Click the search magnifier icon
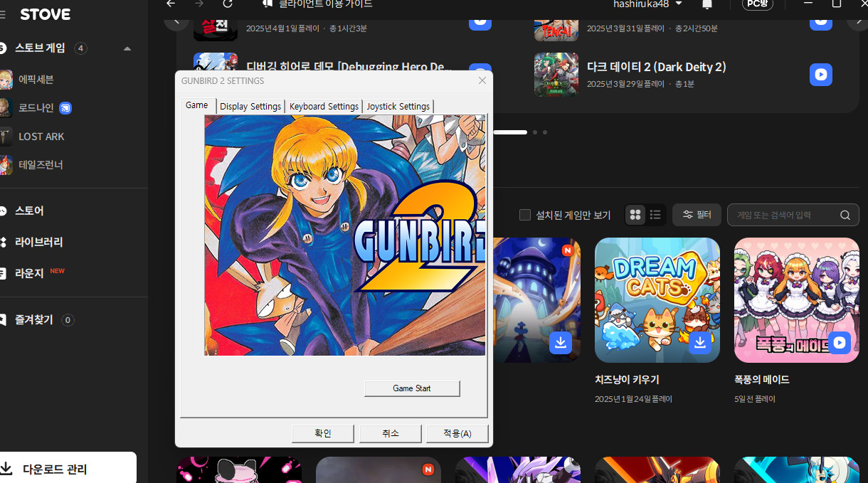This screenshot has height=483, width=868. click(845, 215)
